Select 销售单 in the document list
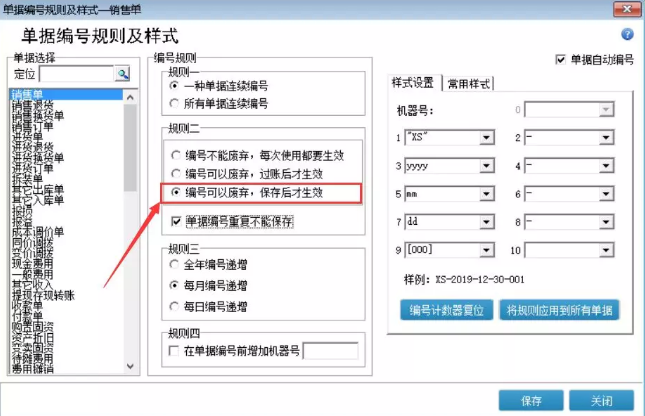 66,95
